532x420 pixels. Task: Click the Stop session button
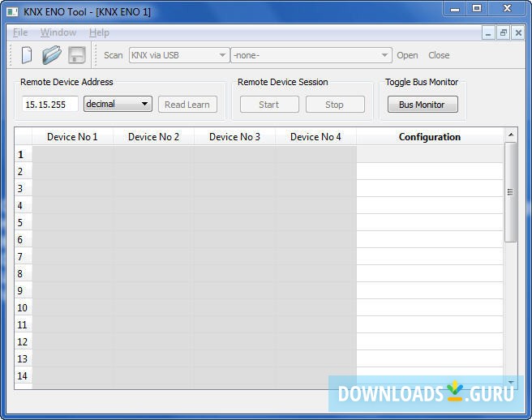(335, 105)
